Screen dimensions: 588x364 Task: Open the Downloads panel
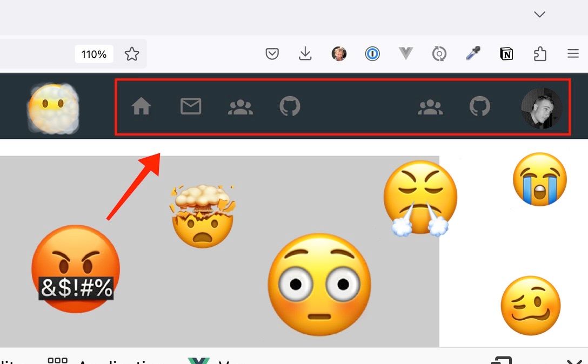(305, 53)
